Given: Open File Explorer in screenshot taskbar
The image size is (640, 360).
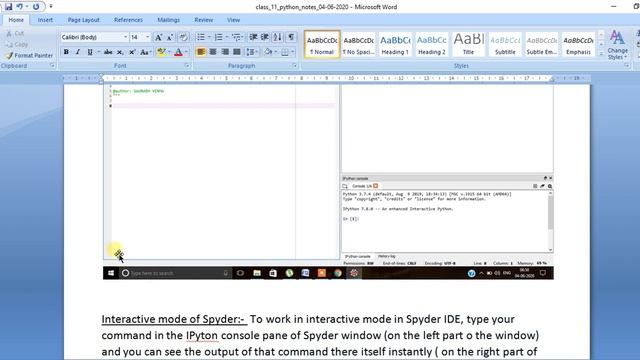Looking at the screenshot, I should [257, 273].
